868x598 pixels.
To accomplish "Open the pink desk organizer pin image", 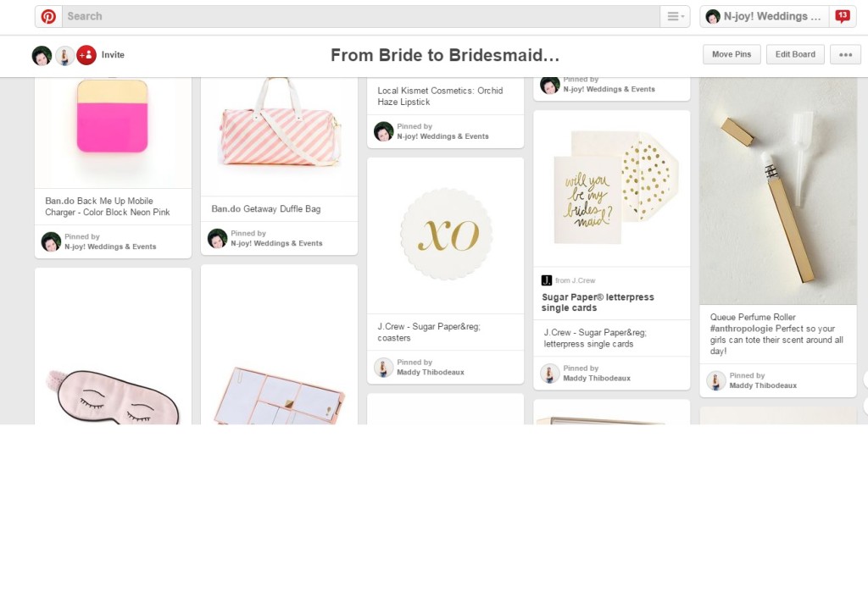I will coord(279,345).
